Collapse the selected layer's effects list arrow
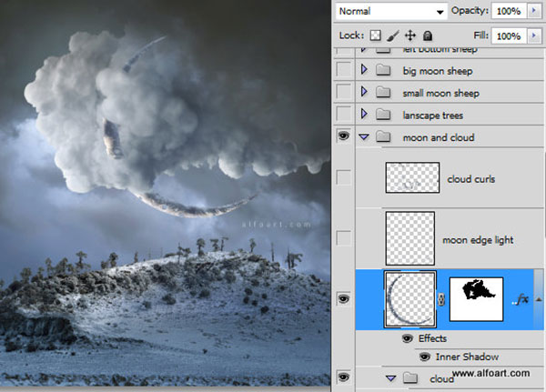The width and height of the screenshot is (546, 392). point(539,299)
